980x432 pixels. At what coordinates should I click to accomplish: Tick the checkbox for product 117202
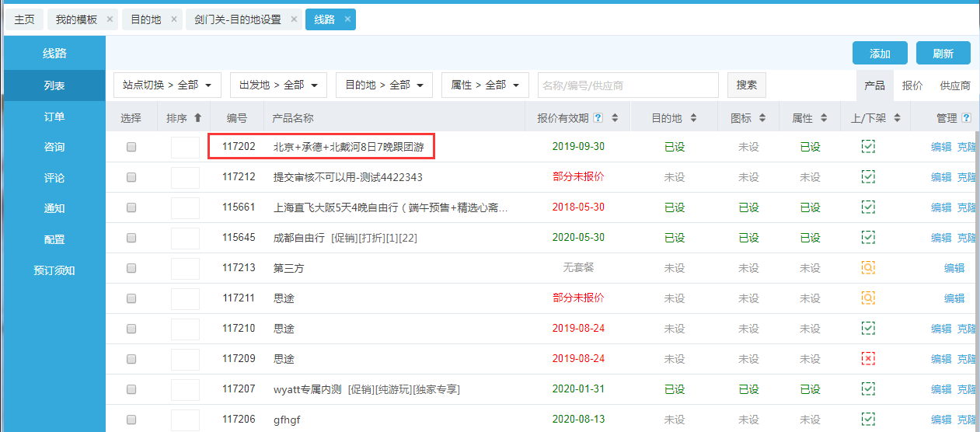[x=131, y=147]
